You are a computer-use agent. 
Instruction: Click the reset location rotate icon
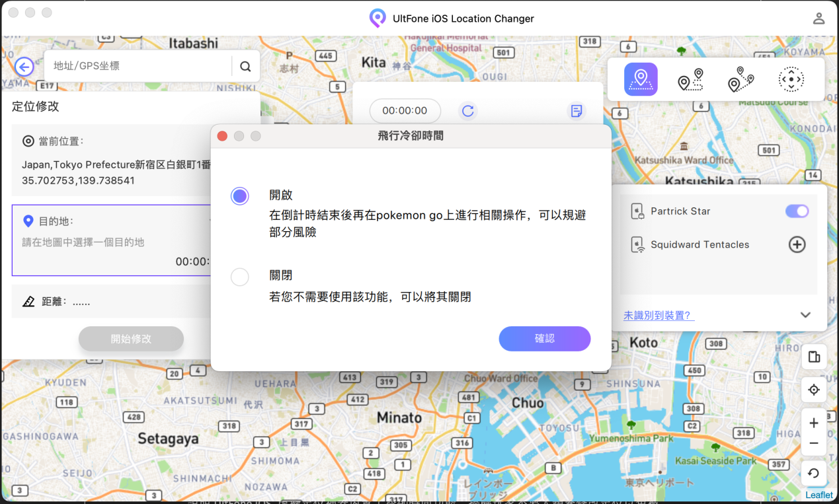point(814,473)
